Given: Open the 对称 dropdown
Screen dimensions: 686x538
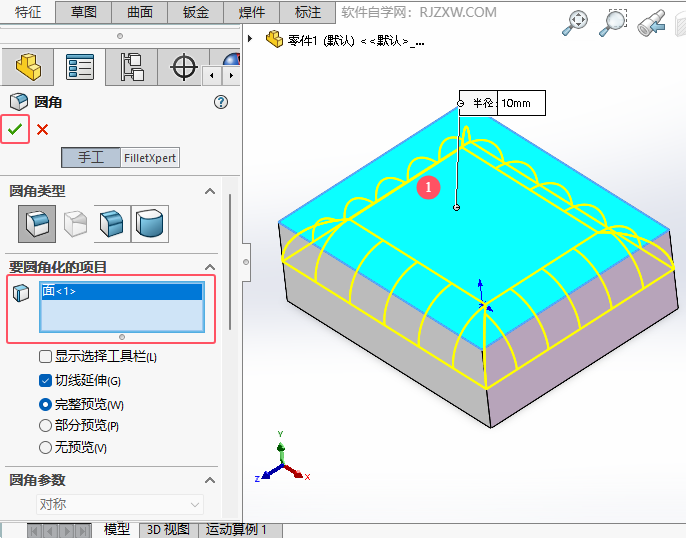Looking at the screenshot, I should (x=120, y=504).
